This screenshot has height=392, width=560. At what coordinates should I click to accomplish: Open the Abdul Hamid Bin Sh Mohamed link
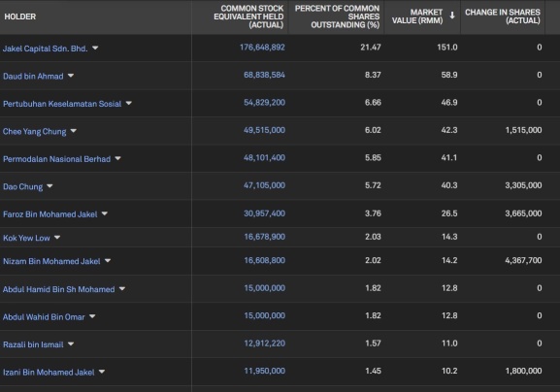point(59,289)
